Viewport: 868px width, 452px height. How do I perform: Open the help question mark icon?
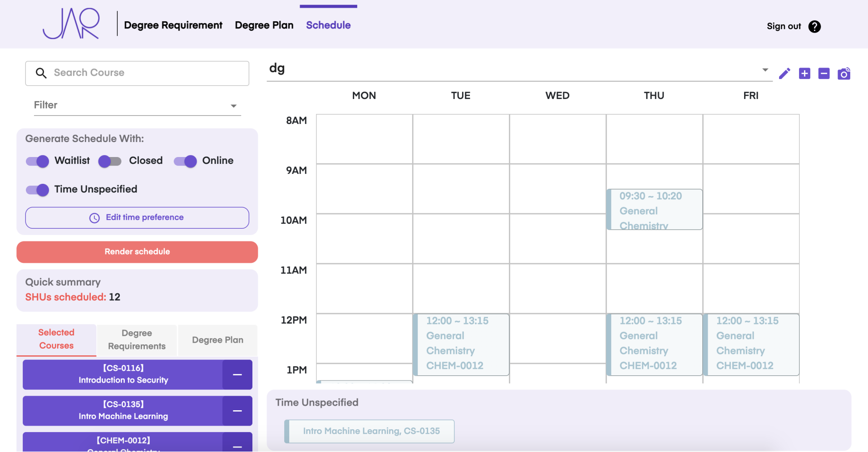point(814,27)
